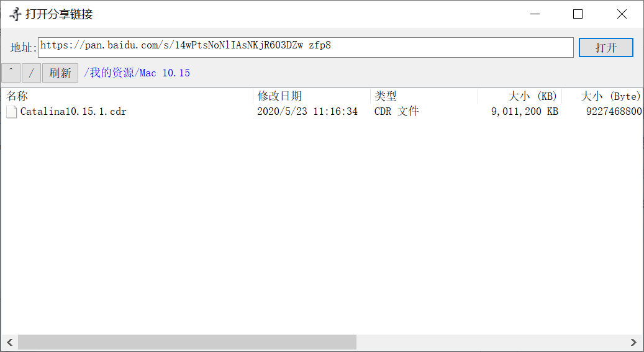Minimize the 打开分享链接 window
644x352 pixels.
click(x=535, y=14)
